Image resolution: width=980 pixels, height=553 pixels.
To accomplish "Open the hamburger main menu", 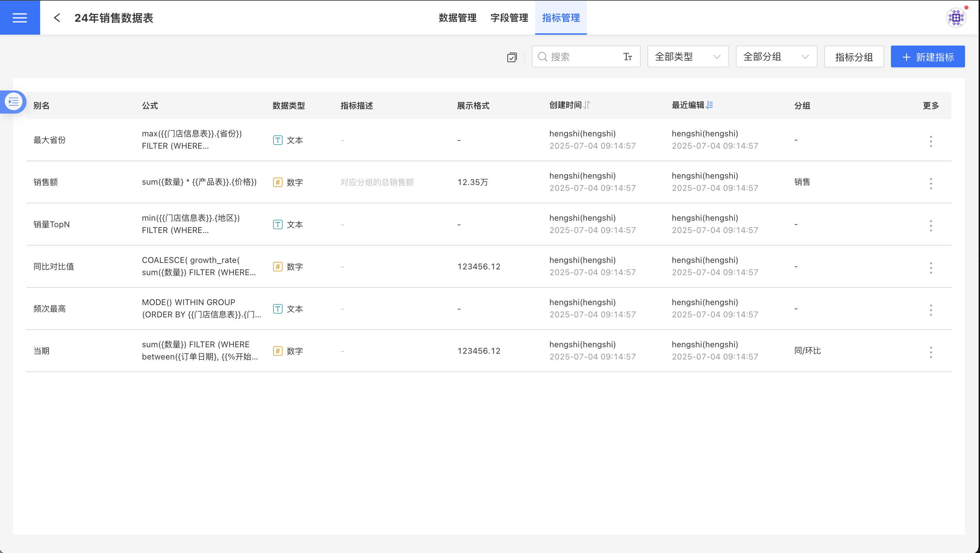I will tap(20, 17).
